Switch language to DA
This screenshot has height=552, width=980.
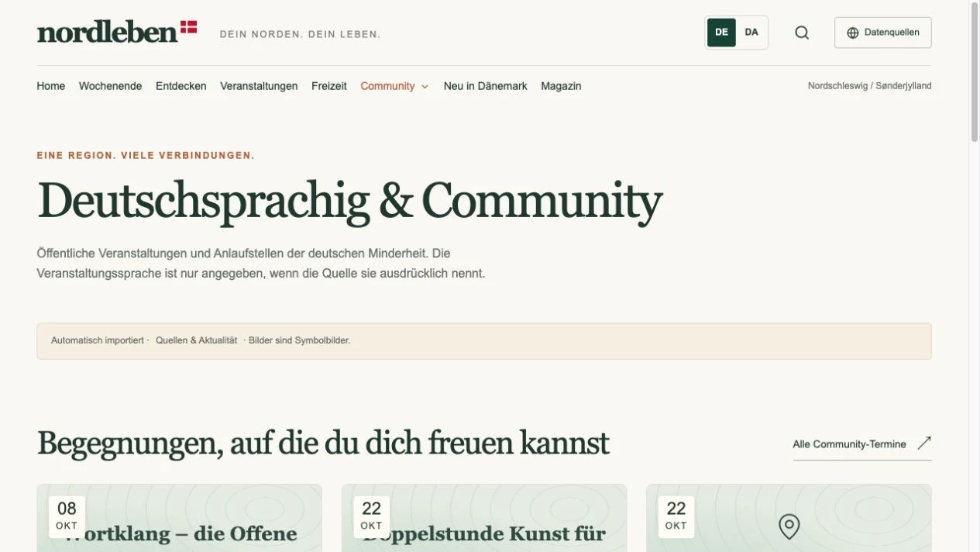pos(751,33)
